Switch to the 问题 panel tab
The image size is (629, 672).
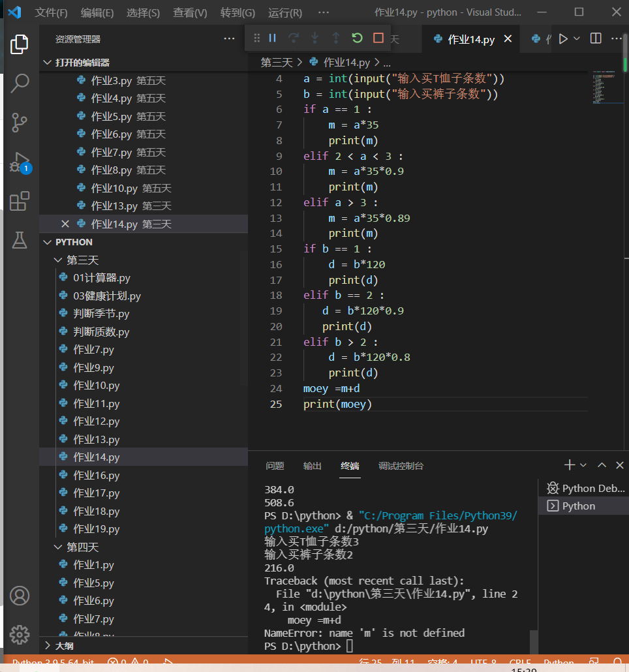point(275,466)
